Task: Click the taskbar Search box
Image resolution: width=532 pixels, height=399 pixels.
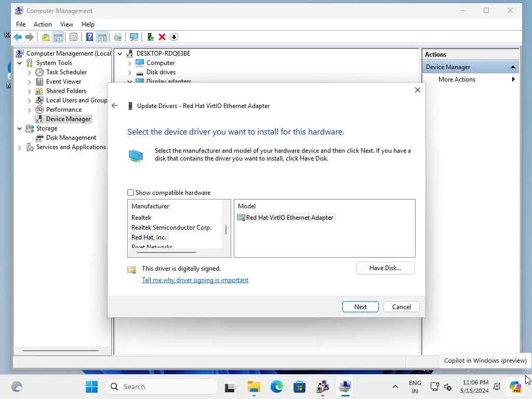Action: 162,387
